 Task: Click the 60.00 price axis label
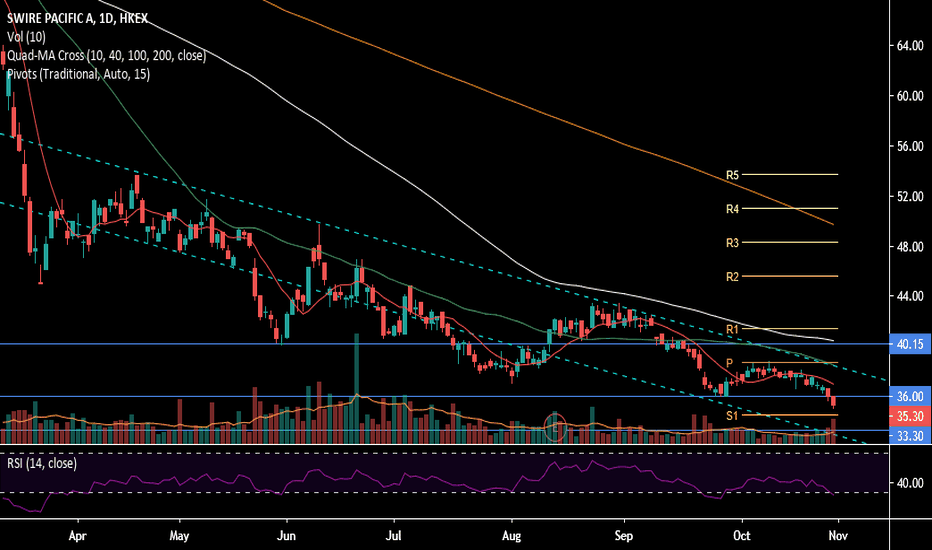tap(910, 96)
